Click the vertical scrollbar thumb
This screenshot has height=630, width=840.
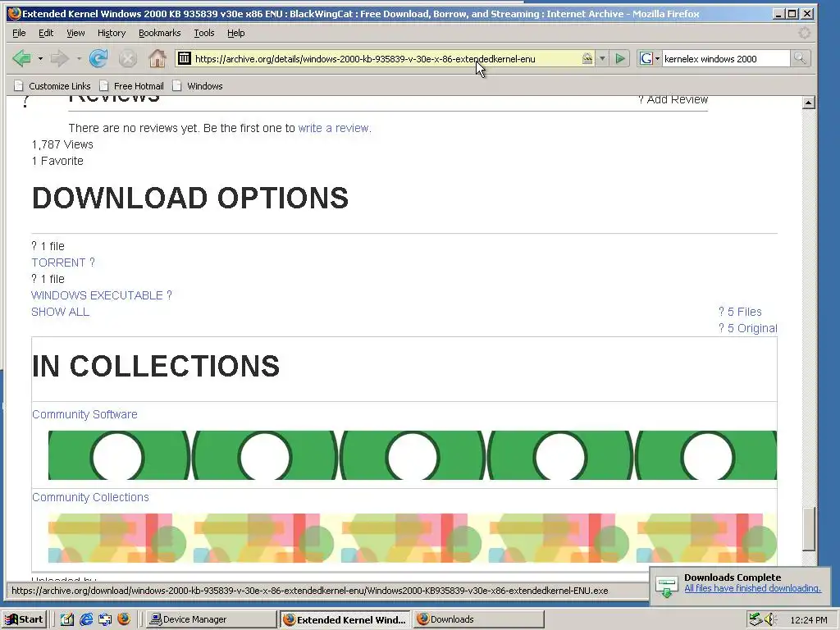[x=809, y=529]
